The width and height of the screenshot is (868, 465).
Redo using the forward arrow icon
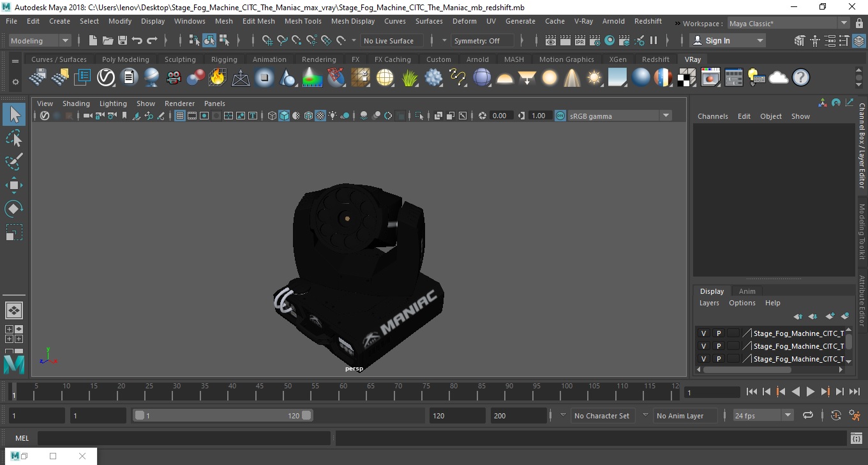click(152, 40)
